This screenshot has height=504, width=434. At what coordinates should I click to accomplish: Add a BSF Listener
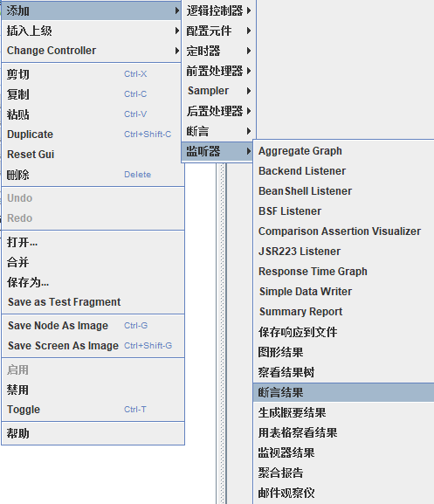point(344,211)
